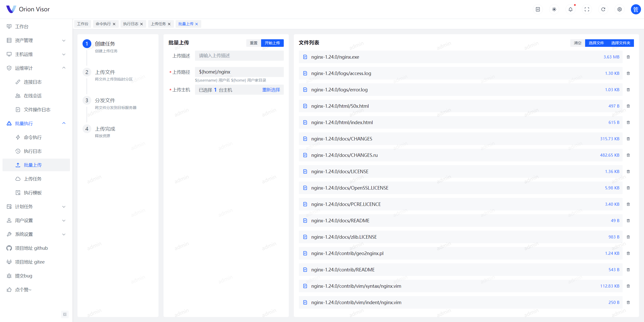644x322 pixels.
Task: Open notifications bell icon
Action: [x=570, y=9]
